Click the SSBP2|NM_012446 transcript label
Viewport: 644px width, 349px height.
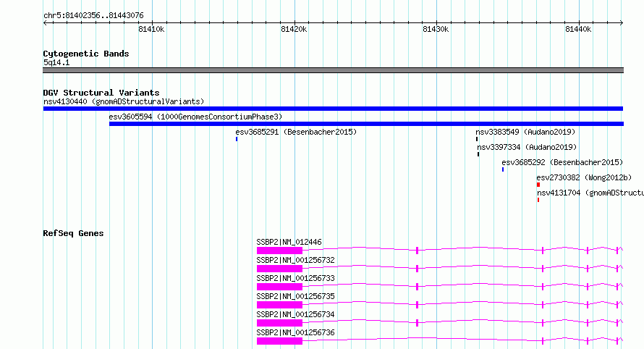(289, 242)
